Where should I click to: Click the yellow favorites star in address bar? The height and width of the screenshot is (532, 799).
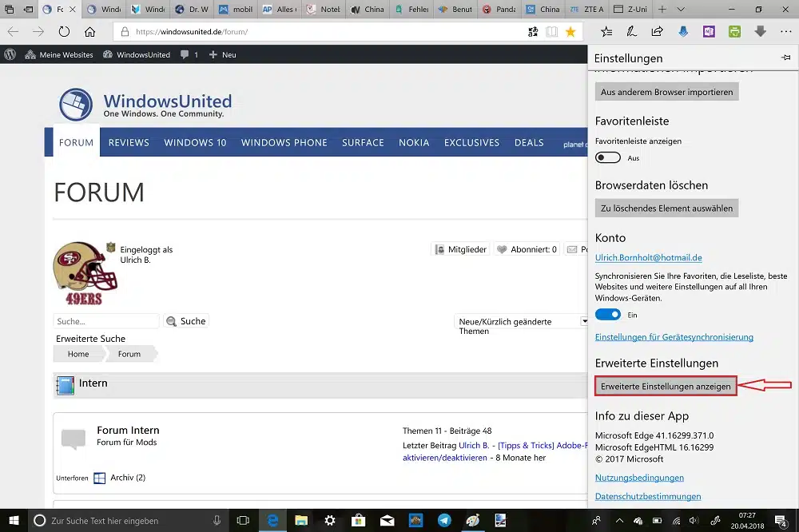tap(570, 32)
